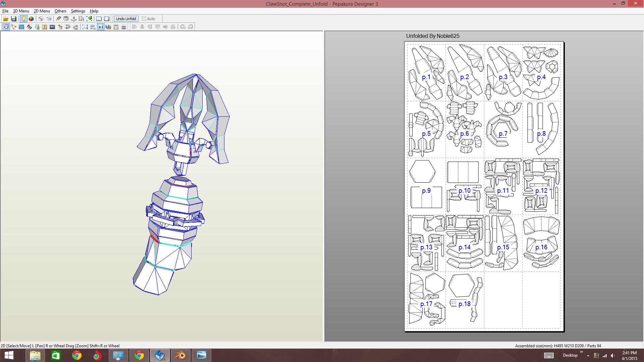Screen dimensions: 644x362
Task: Toggle the P.1 page number display
Action: coord(101,27)
